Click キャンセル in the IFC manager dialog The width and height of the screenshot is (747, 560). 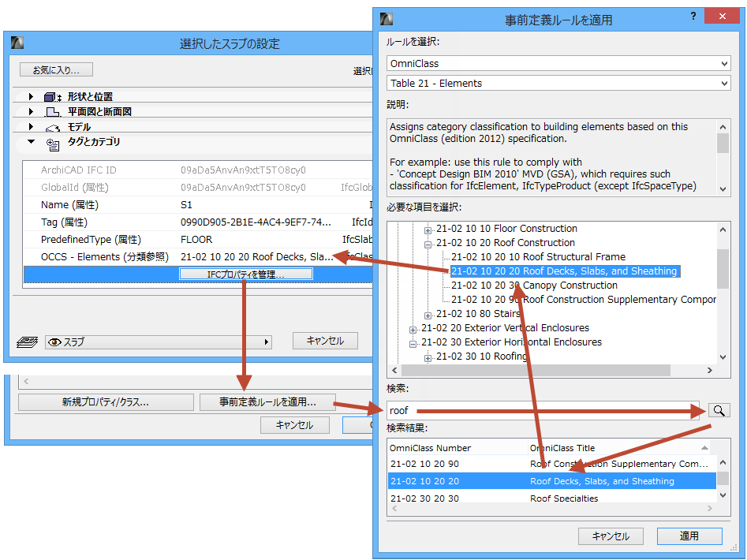(x=294, y=425)
